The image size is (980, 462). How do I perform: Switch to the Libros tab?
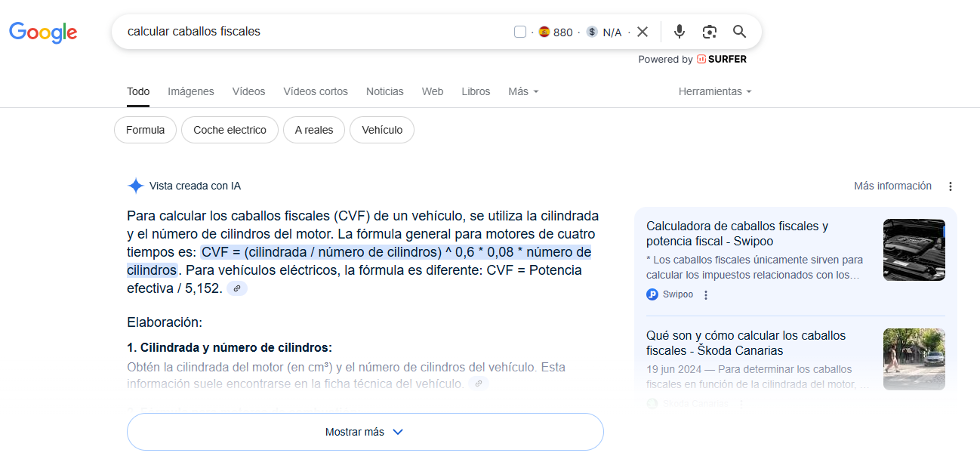click(476, 91)
